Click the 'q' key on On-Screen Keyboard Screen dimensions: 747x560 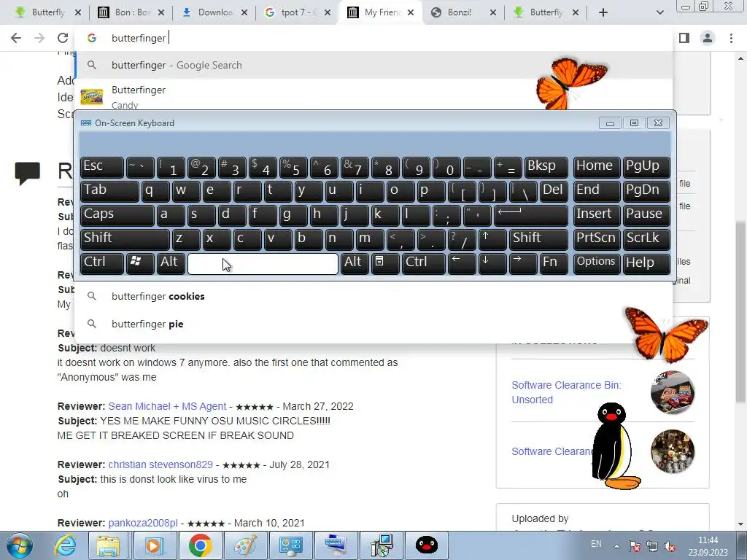tap(155, 191)
